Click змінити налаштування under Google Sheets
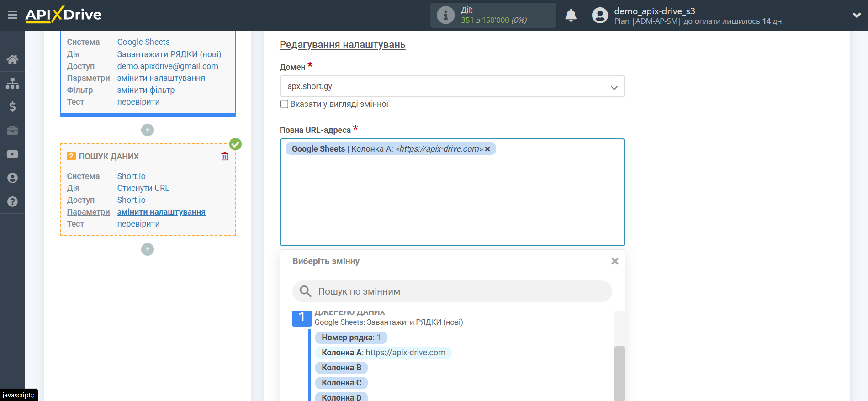 (161, 78)
